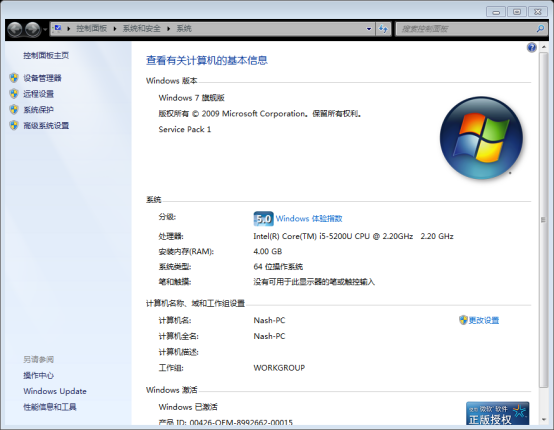554x430 pixels.
Task: Open 系统保护 from the sidebar
Action: [39, 110]
